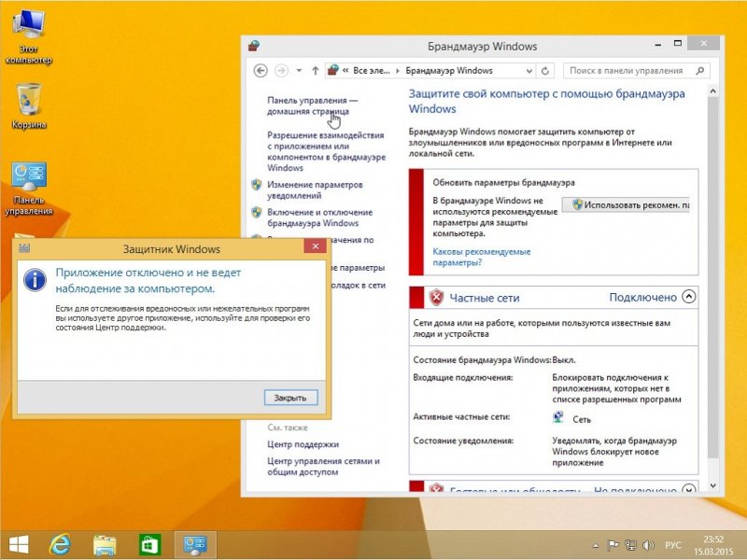Click the Состояние брандмауэра Windows: Выкл. text
Image resolution: width=747 pixels, height=560 pixels.
(494, 360)
